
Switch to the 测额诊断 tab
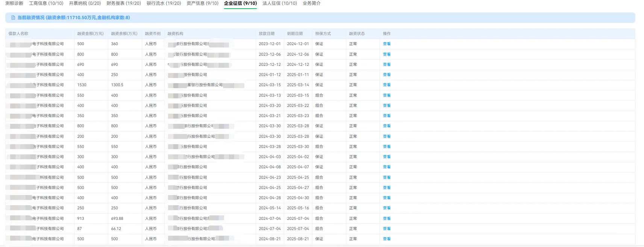[14, 3]
